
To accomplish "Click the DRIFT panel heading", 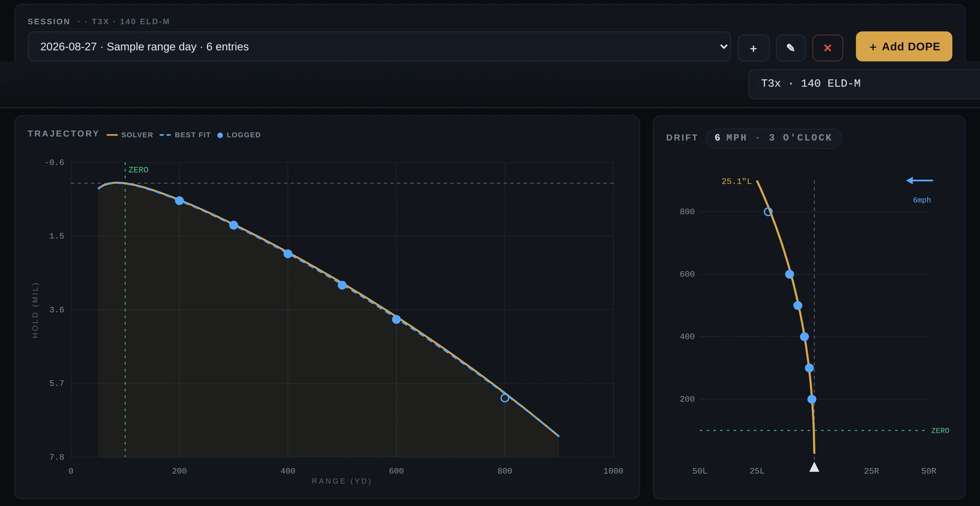I will (682, 138).
